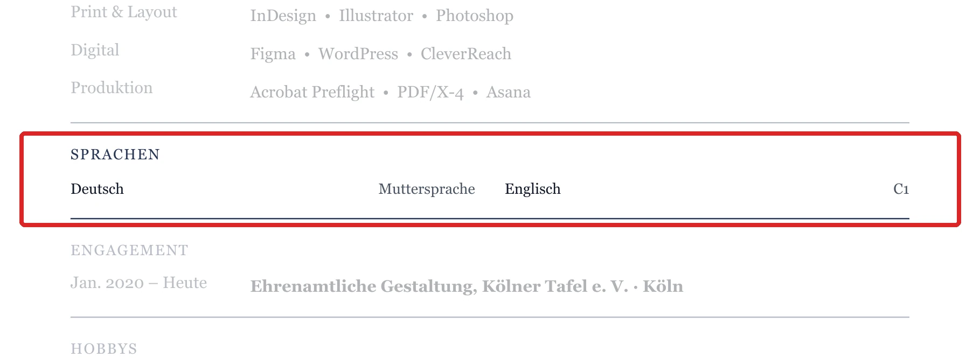
Task: Select the Englisch language entry
Action: (532, 189)
